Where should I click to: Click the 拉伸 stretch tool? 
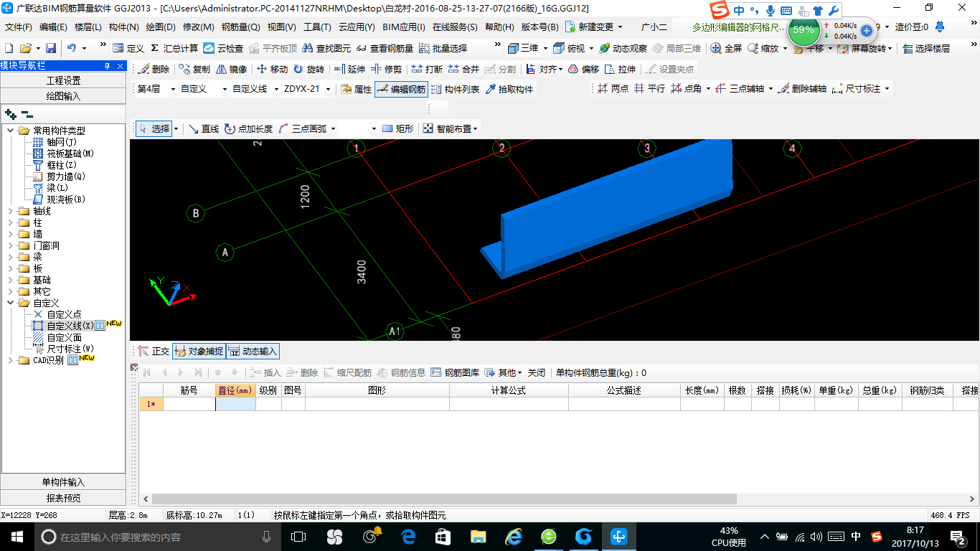(620, 70)
